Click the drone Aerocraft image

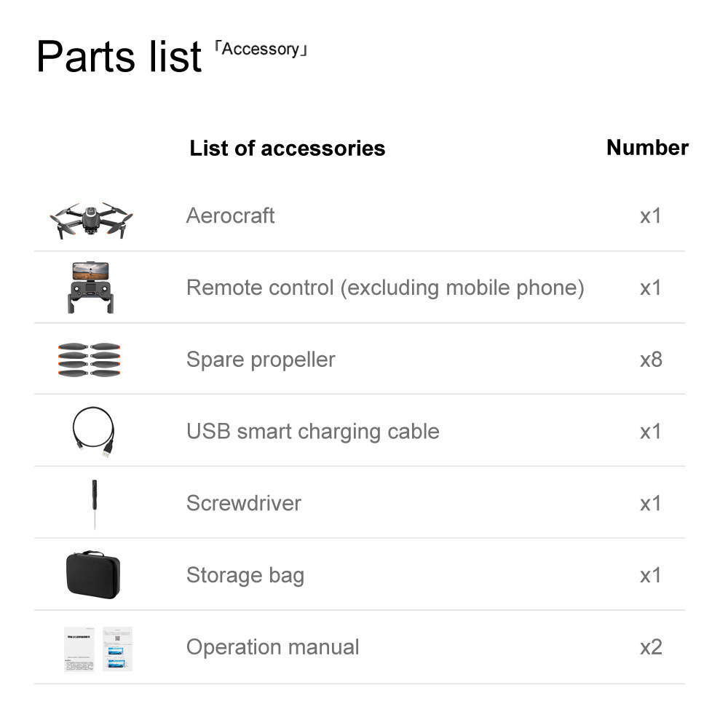click(91, 220)
